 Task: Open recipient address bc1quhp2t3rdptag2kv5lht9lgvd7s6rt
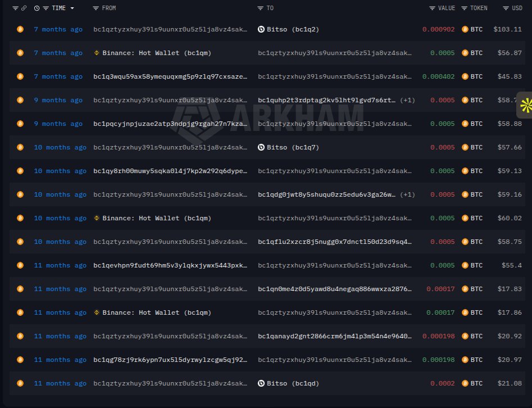327,100
